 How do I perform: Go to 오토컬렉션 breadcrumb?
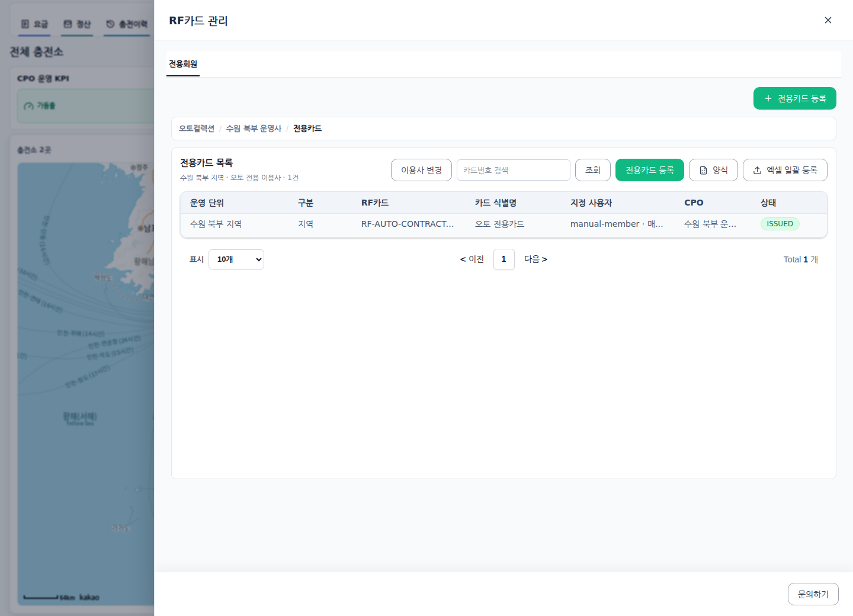tap(197, 129)
